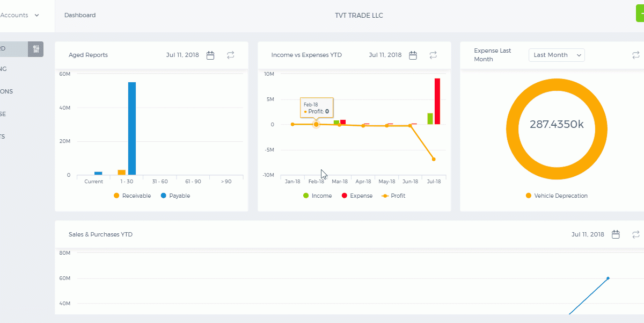The height and width of the screenshot is (323, 644).
Task: Refresh the Income vs Expenses YTD chart
Action: (433, 55)
